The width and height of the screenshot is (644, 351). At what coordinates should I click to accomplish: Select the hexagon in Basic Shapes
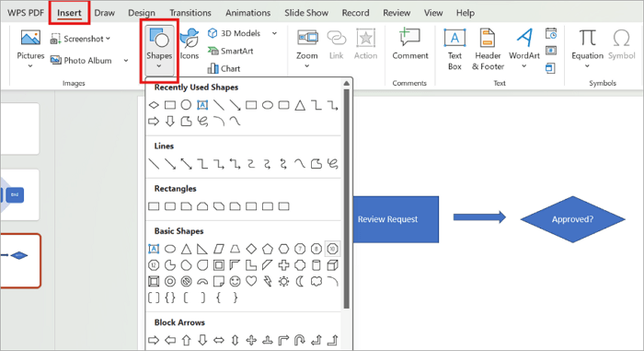pyautogui.click(x=283, y=249)
